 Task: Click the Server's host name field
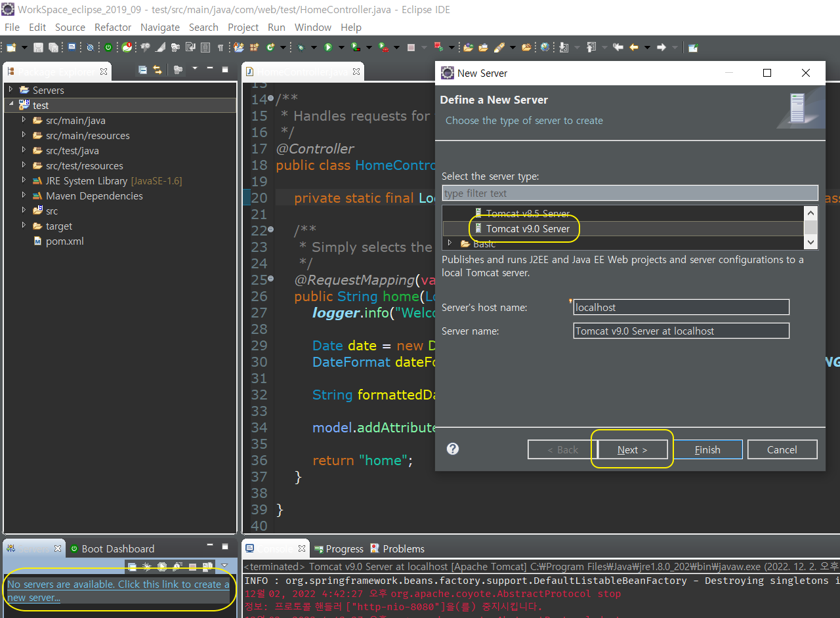tap(681, 307)
